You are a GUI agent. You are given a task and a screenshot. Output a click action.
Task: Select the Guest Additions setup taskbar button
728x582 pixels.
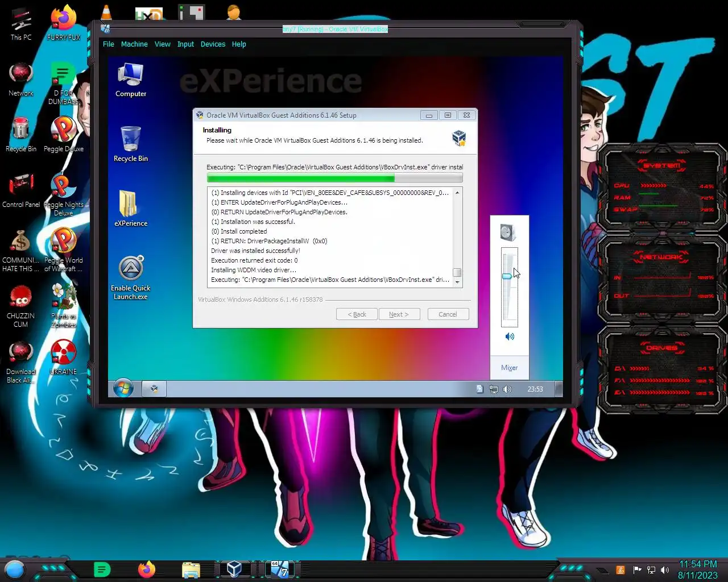coord(154,389)
